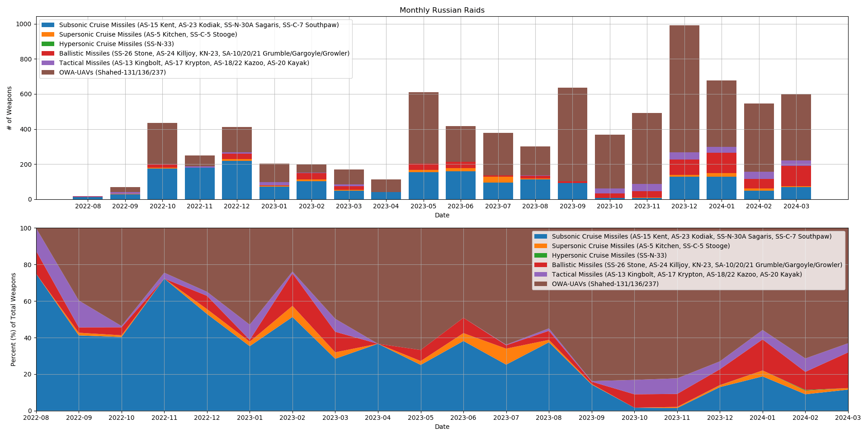Click blue Subsonic swatch in top legend
The width and height of the screenshot is (868, 437).
48,25
